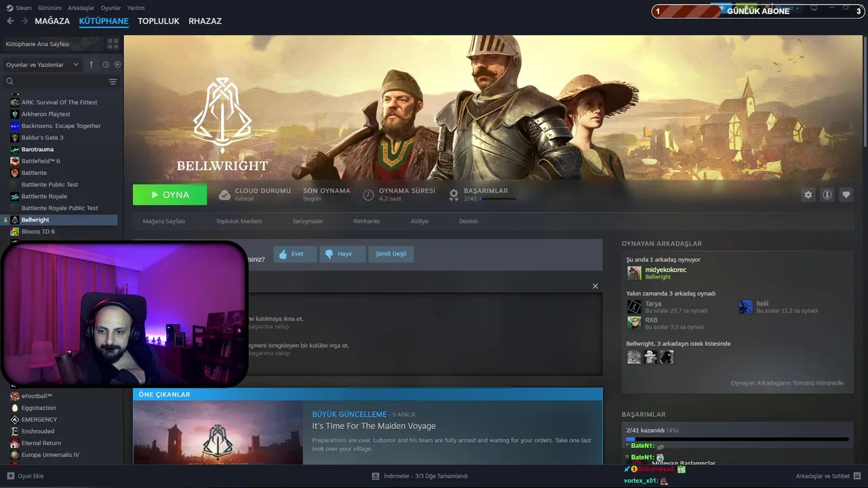
Task: Open Atölye link
Action: [419, 222]
